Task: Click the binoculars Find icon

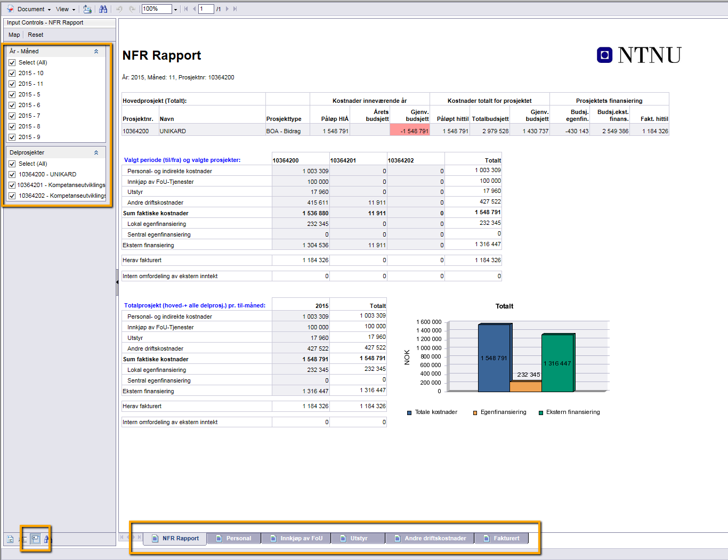Action: click(x=103, y=9)
